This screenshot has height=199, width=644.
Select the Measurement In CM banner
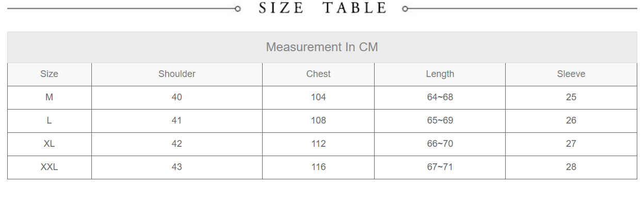[x=322, y=47]
